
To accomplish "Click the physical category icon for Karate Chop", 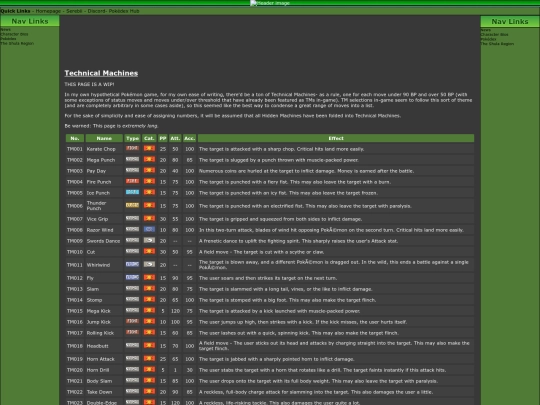I will click(149, 148).
